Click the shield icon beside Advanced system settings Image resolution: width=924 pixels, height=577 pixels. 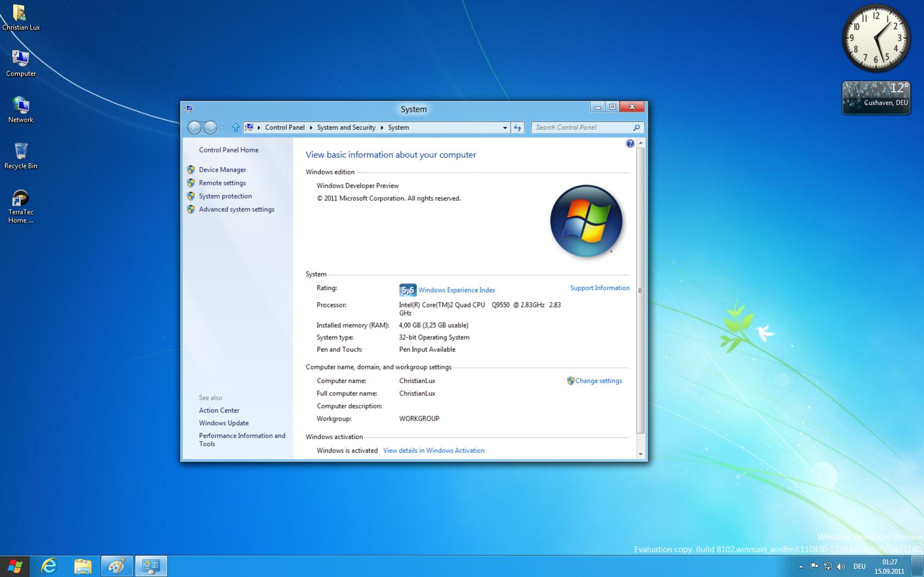(191, 209)
